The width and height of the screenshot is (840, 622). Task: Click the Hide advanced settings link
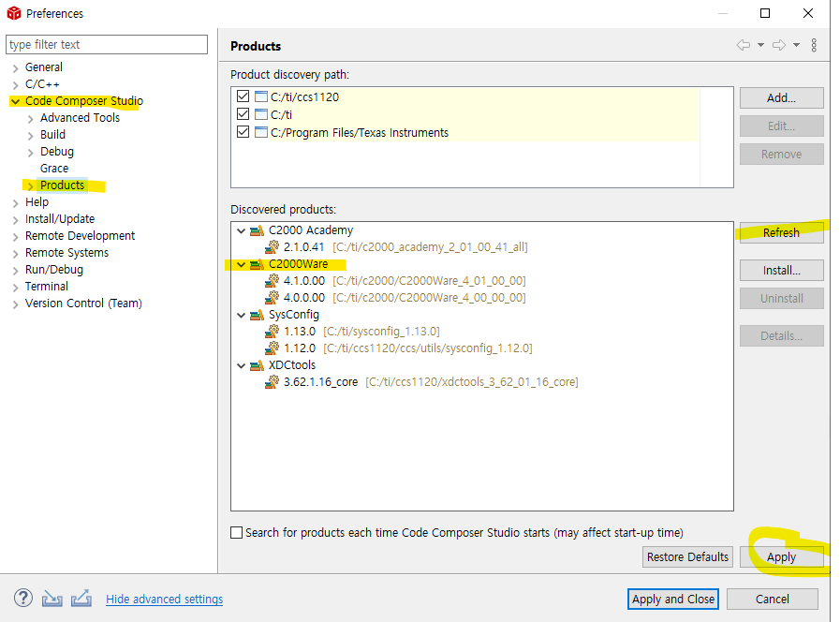165,599
